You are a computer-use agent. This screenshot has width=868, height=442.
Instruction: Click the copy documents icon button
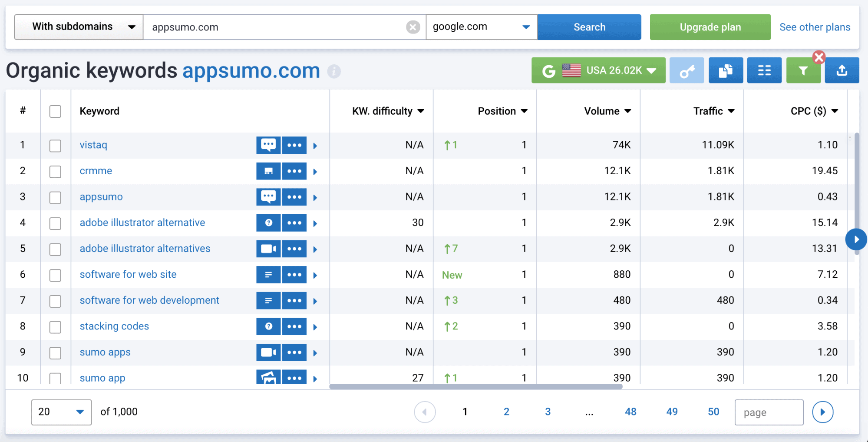[x=726, y=70]
